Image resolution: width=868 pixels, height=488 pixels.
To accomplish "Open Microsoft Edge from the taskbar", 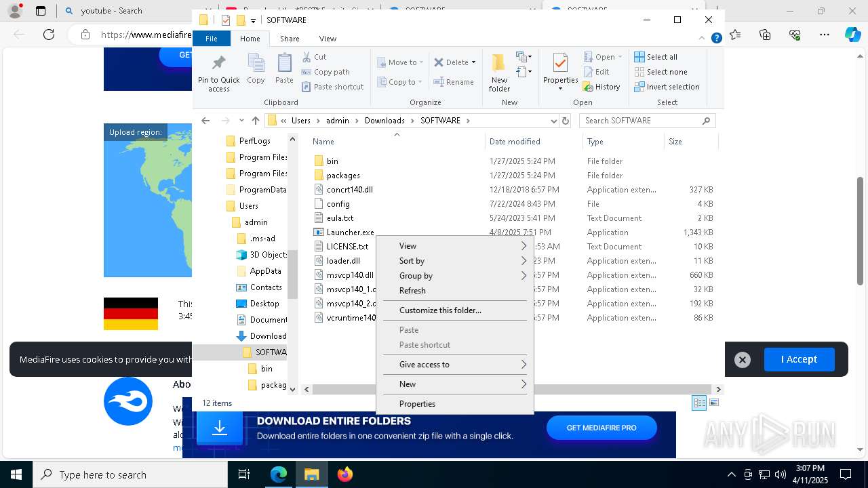I will (279, 474).
